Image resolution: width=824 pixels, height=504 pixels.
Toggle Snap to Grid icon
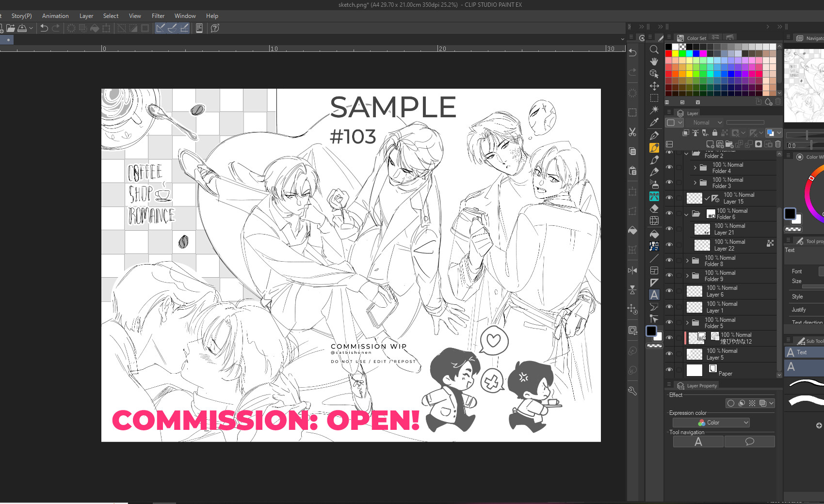click(184, 28)
